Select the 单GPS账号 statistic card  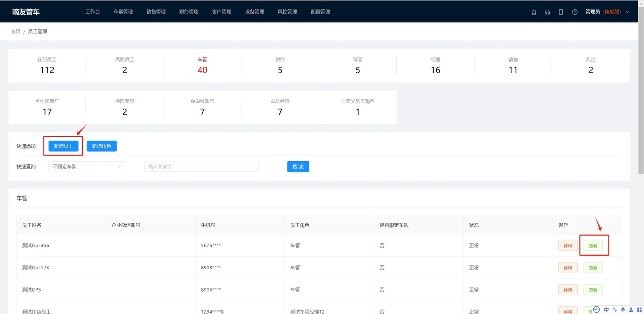pyautogui.click(x=202, y=107)
